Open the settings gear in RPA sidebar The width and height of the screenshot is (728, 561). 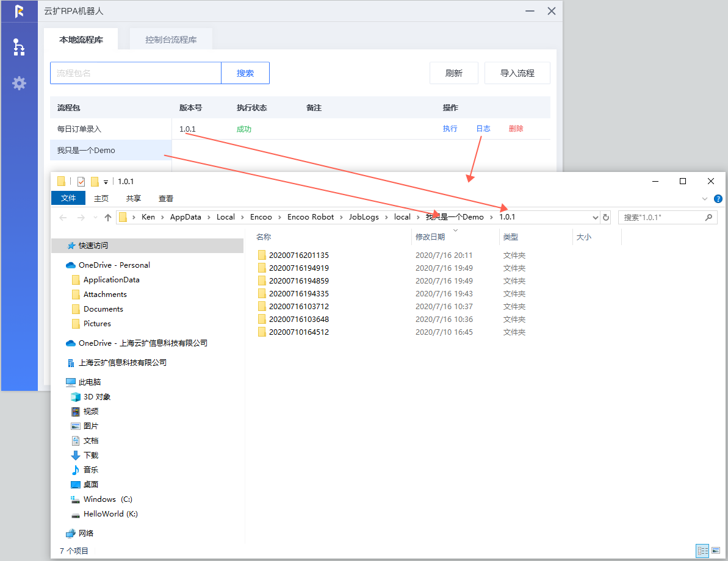(19, 83)
